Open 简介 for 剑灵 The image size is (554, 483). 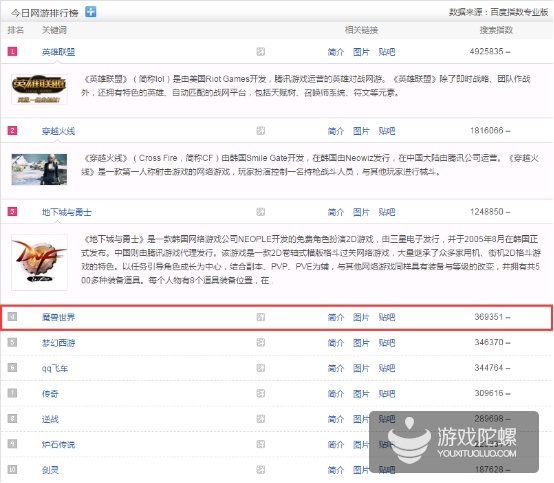pos(336,470)
